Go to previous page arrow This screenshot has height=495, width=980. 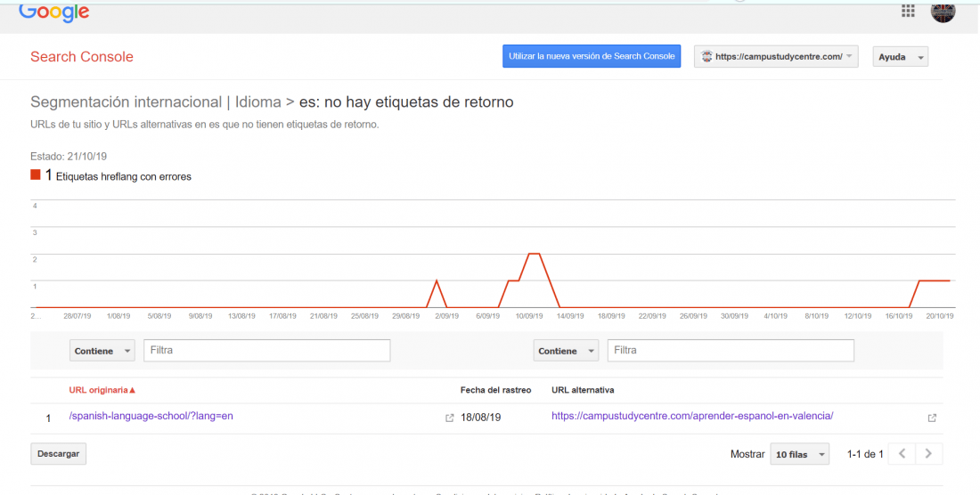(902, 454)
